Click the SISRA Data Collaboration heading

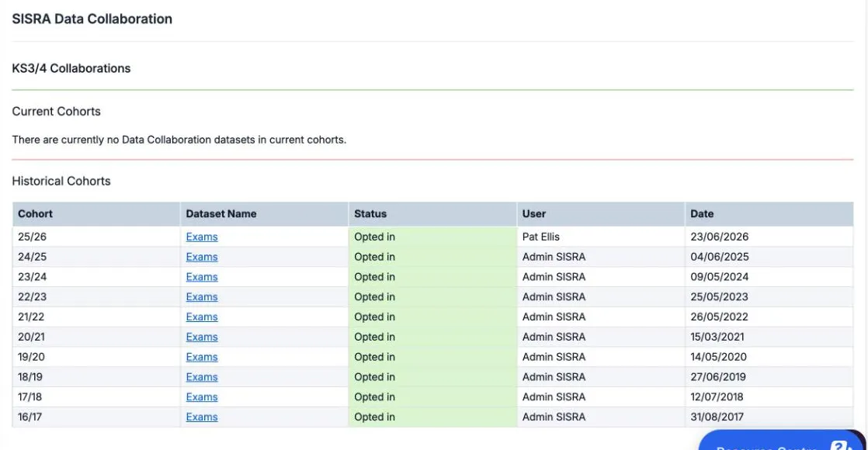(x=92, y=19)
